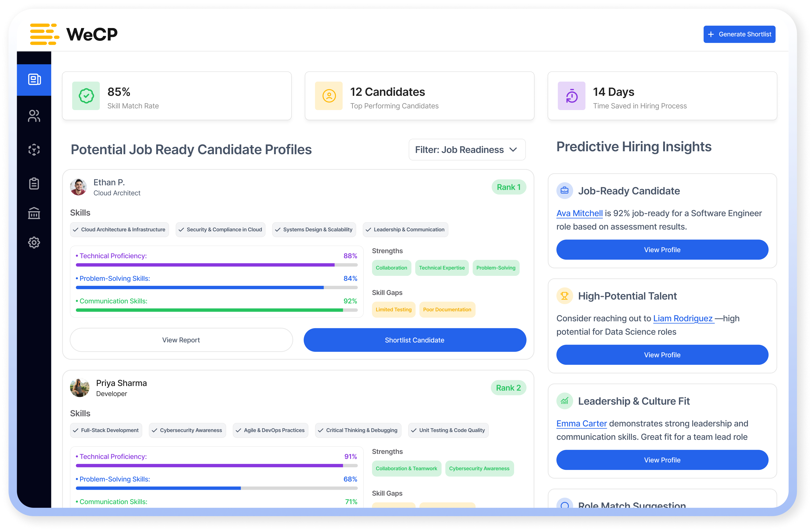Viewport: 812px width, 531px height.
Task: Click Priya Sharma's profile photo
Action: (80, 387)
